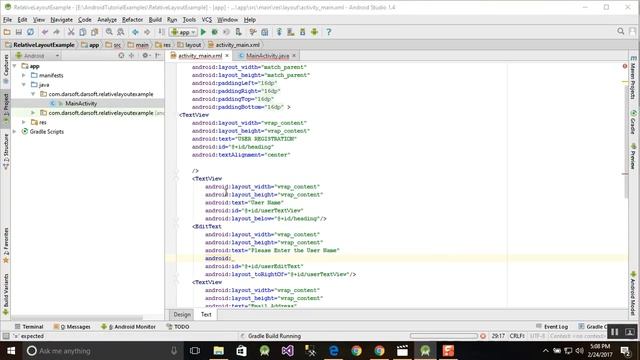Image resolution: width=640 pixels, height=360 pixels.
Task: Open the Preview side panel tab
Action: [633, 156]
